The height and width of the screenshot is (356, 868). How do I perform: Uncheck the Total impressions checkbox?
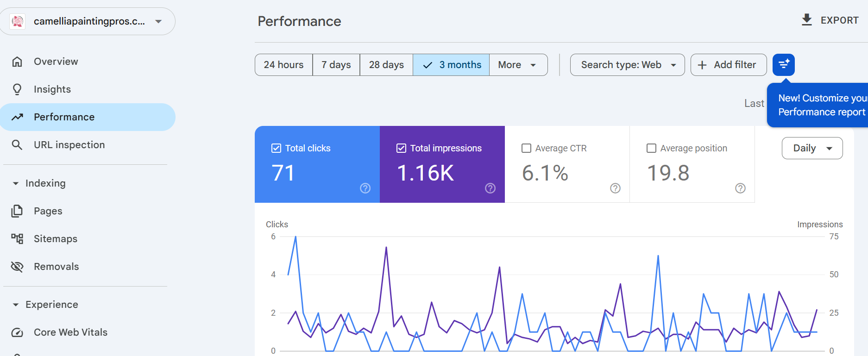(x=401, y=148)
